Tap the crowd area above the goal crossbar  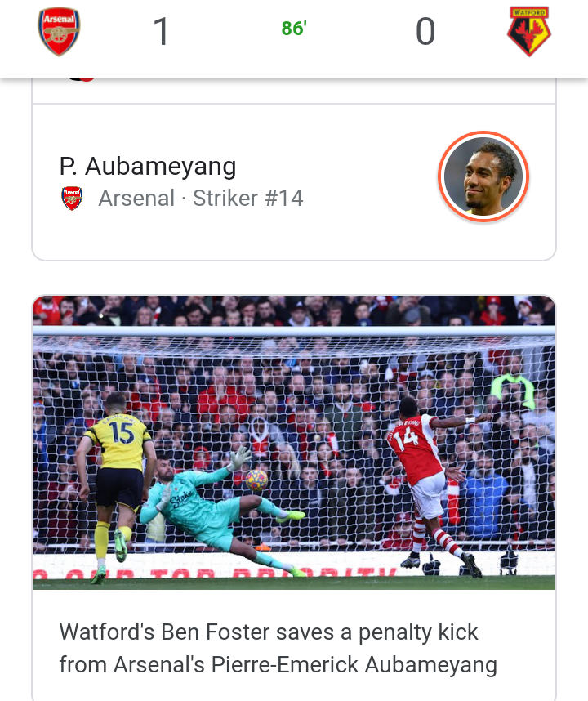click(x=294, y=310)
